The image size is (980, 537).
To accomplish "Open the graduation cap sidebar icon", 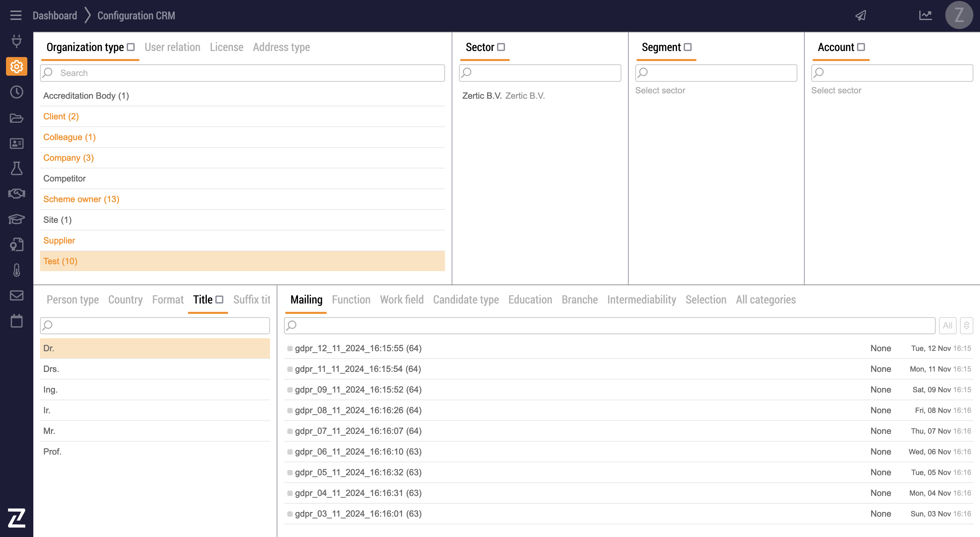I will (16, 219).
